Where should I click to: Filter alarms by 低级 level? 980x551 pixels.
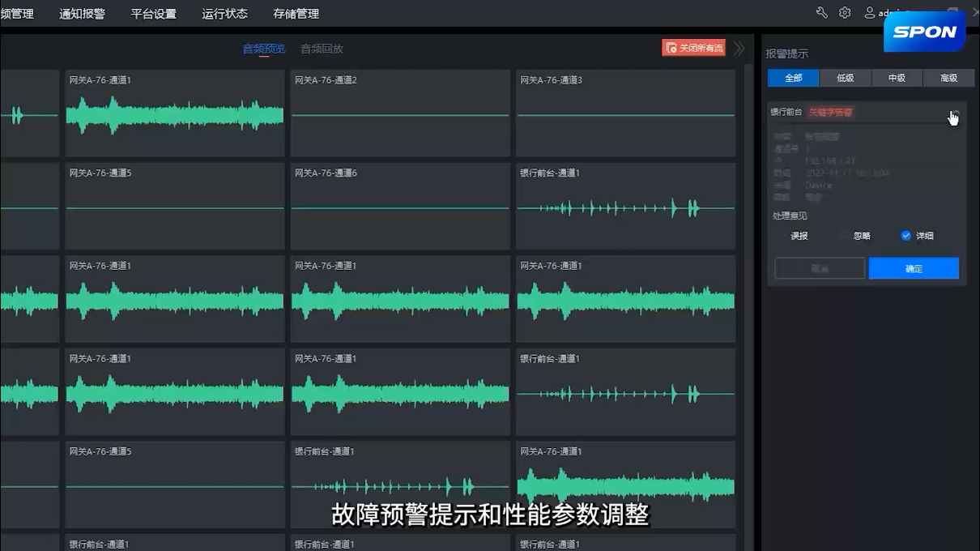tap(846, 78)
